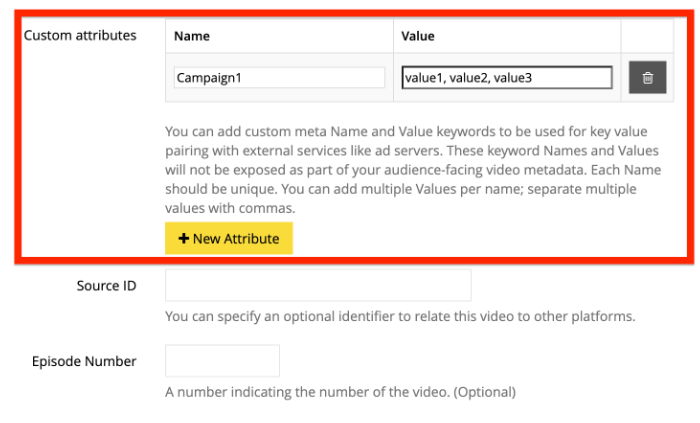This screenshot has height=423, width=700.
Task: Click into the Source ID text box
Action: point(317,285)
